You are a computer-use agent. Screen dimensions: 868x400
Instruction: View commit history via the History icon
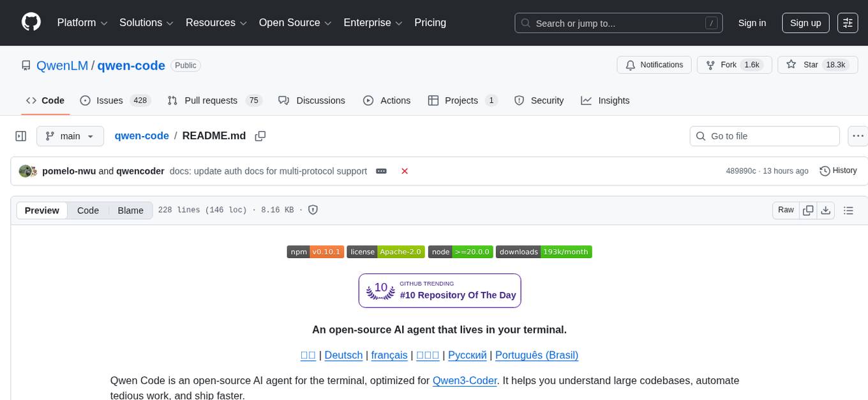(x=838, y=171)
